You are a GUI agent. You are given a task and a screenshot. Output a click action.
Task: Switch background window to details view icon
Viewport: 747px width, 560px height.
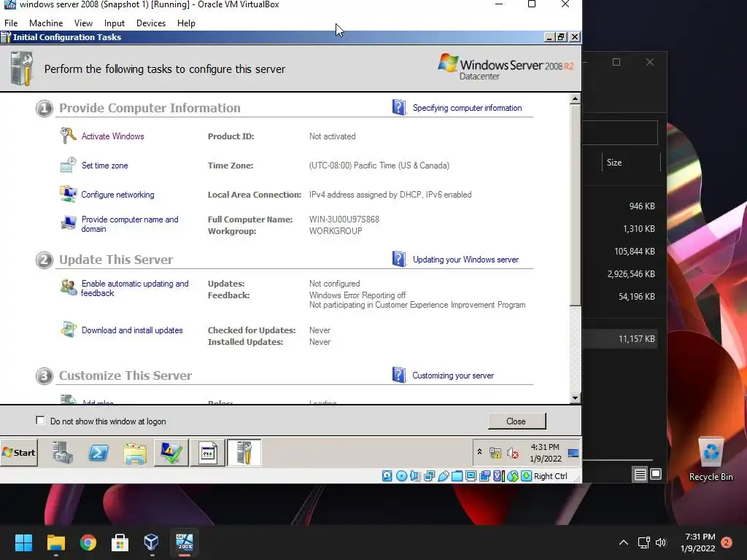click(x=640, y=474)
